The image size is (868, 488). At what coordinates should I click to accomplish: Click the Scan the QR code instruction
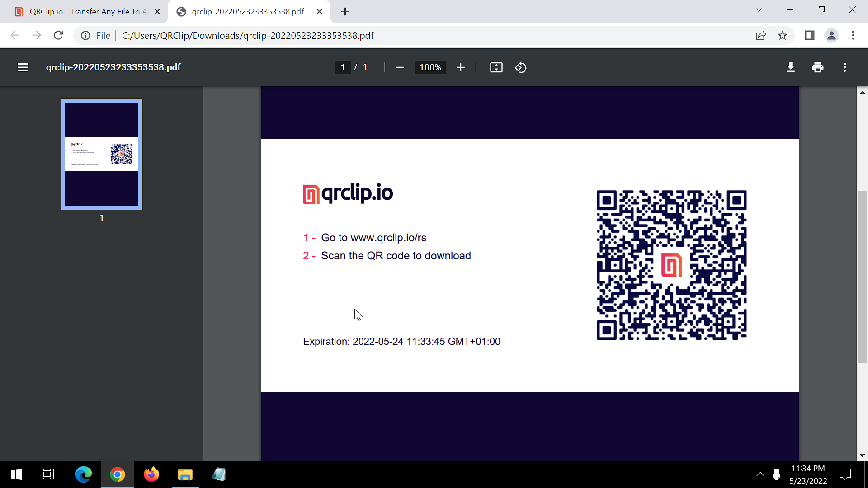click(x=396, y=256)
